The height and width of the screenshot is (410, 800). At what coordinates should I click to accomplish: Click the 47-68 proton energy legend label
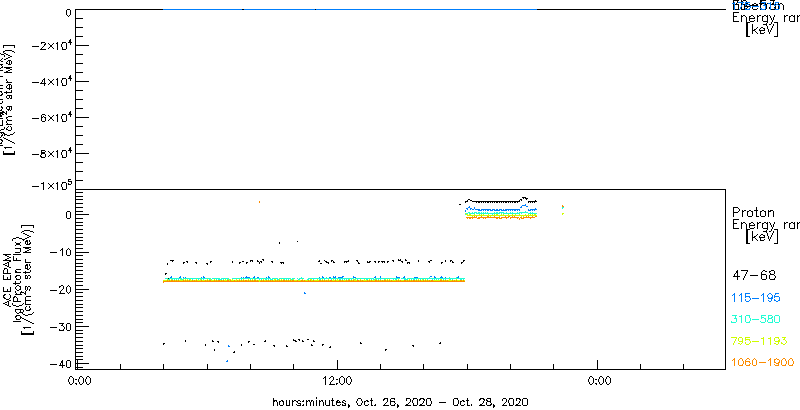click(754, 276)
